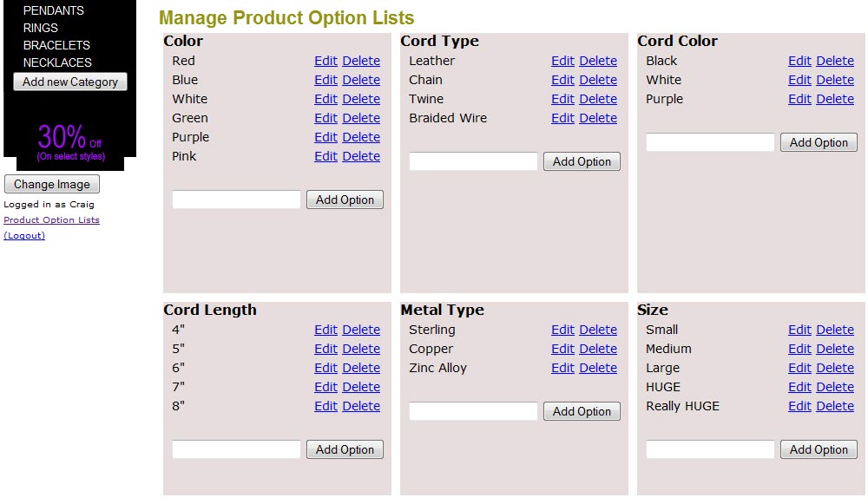The image size is (868, 504).
Task: Edit the Red color option
Action: 325,61
